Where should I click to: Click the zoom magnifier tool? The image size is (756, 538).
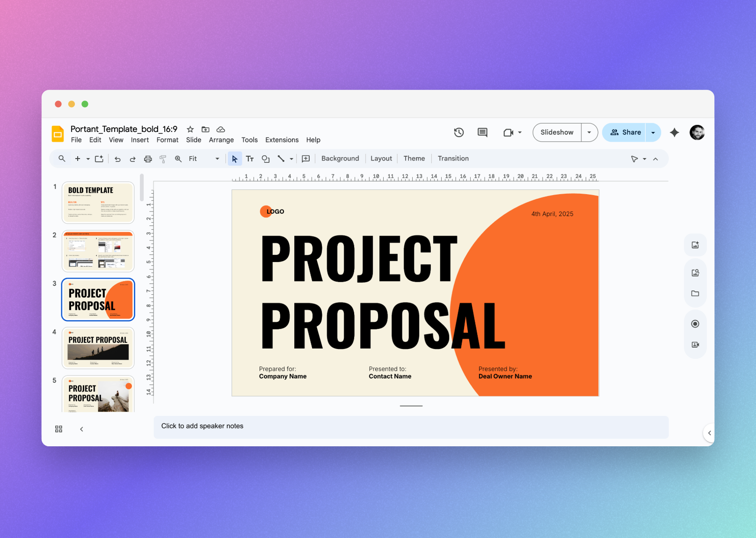[178, 159]
